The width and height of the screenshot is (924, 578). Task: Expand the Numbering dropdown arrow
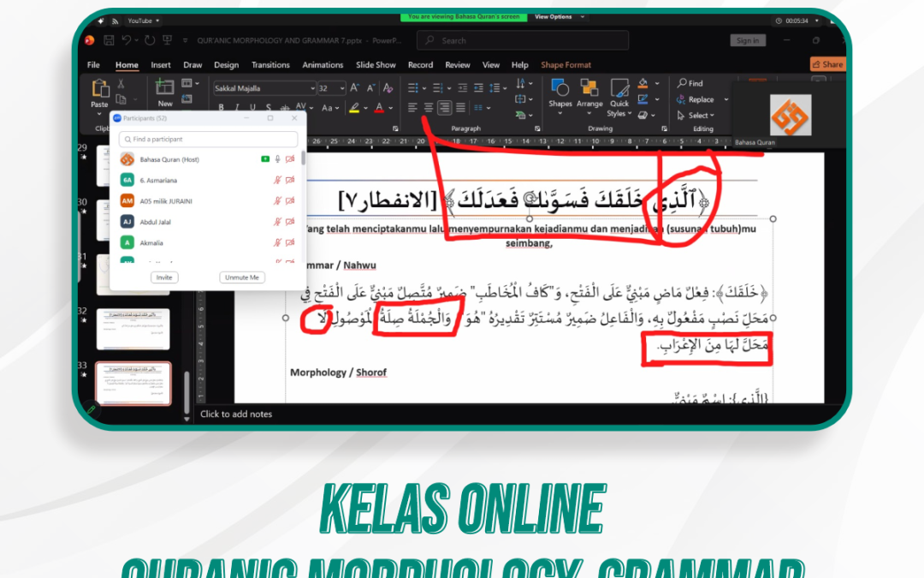[x=449, y=88]
